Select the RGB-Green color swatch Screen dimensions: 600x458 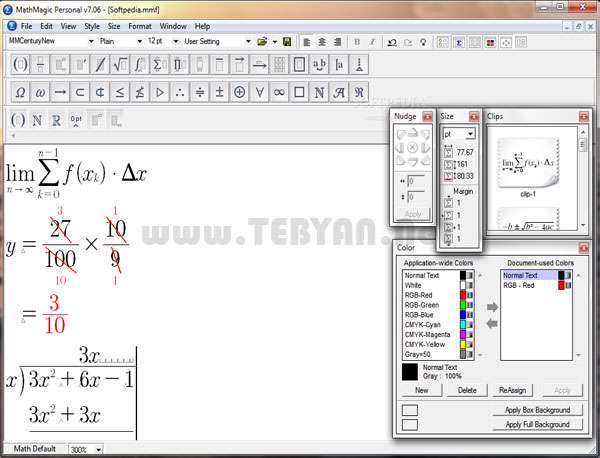(463, 305)
